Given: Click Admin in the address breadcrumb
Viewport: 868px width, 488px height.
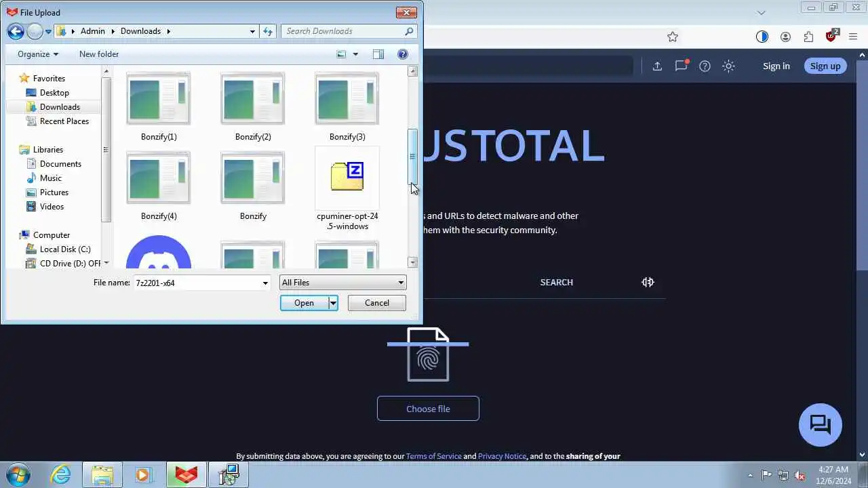Looking at the screenshot, I should 93,31.
